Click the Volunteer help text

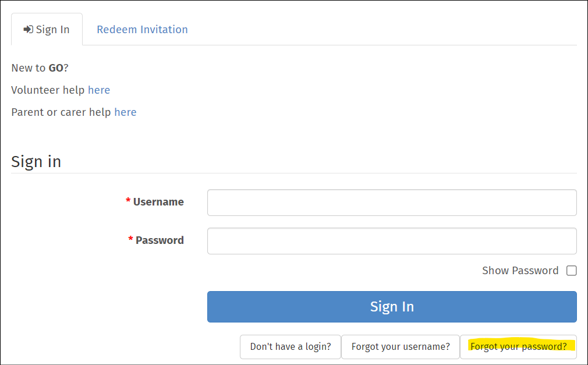tap(48, 90)
